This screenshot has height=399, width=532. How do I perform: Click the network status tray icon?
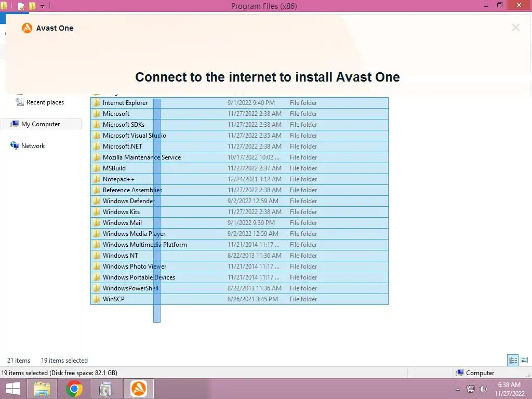tap(471, 389)
